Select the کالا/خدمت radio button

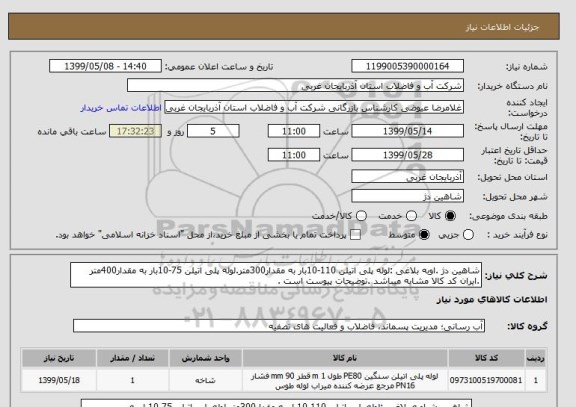pyautogui.click(x=361, y=216)
